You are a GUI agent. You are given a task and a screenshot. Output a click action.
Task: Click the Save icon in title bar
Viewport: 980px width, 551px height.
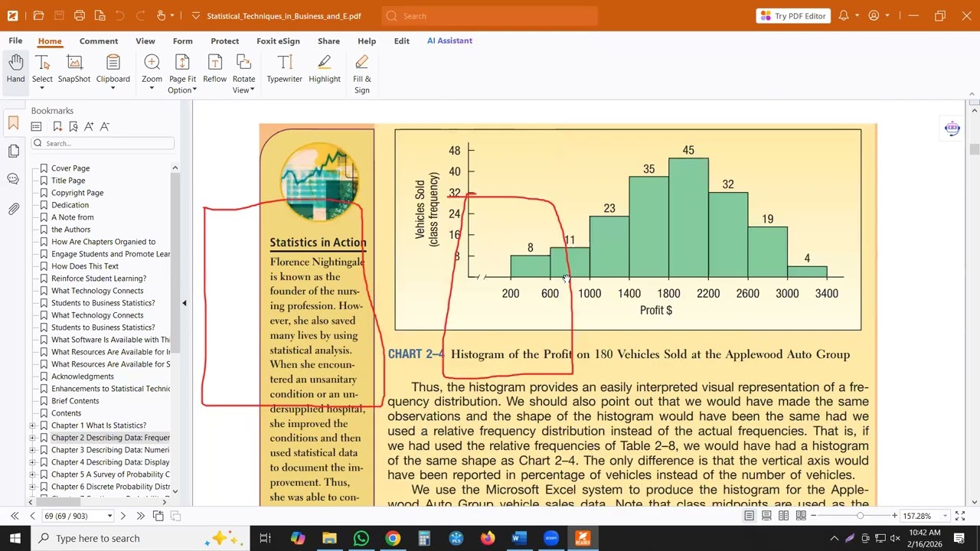click(x=59, y=15)
